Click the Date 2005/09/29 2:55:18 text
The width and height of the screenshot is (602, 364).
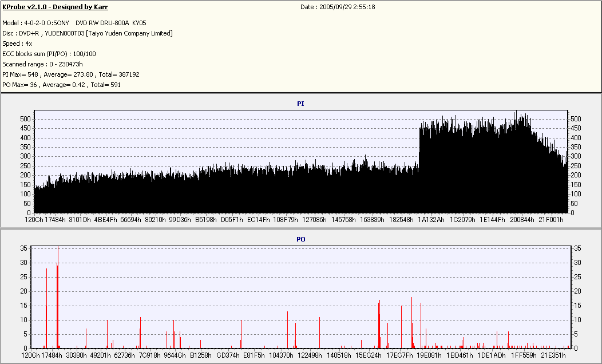[338, 7]
